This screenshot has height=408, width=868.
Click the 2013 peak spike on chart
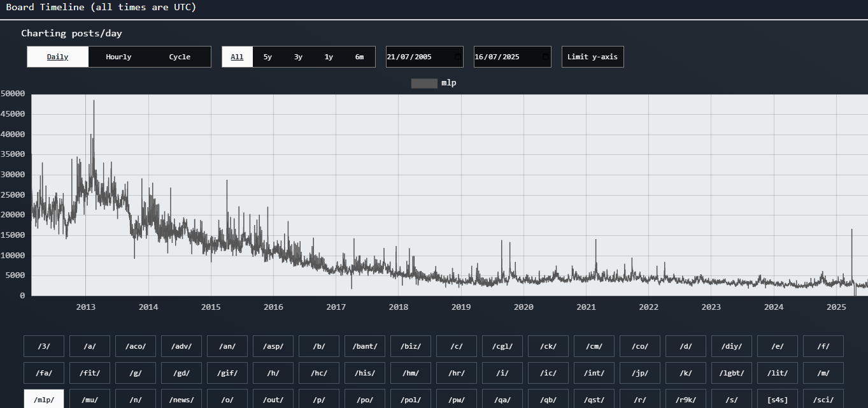[x=94, y=102]
